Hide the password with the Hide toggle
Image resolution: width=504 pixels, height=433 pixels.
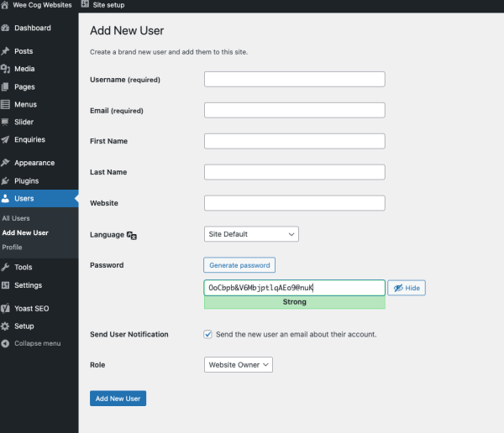coord(407,288)
